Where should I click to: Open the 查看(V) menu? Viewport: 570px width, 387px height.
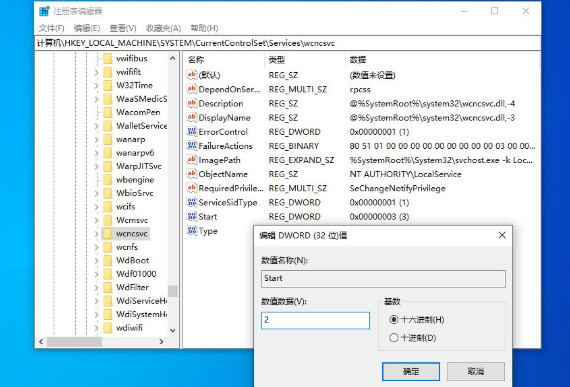123,28
